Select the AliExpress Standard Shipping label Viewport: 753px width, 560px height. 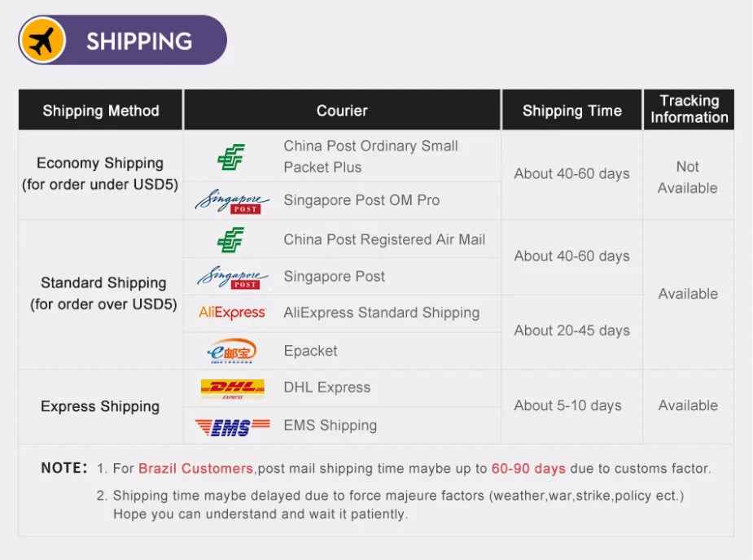click(x=381, y=313)
